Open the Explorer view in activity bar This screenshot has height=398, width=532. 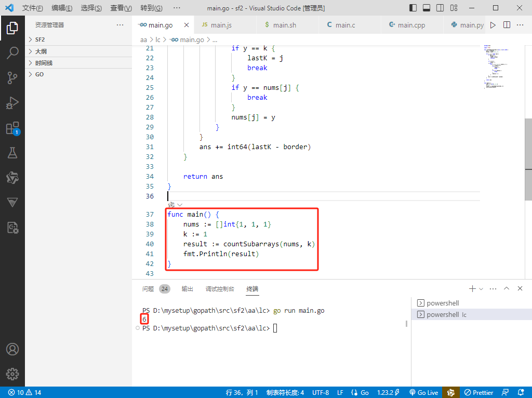point(12,28)
